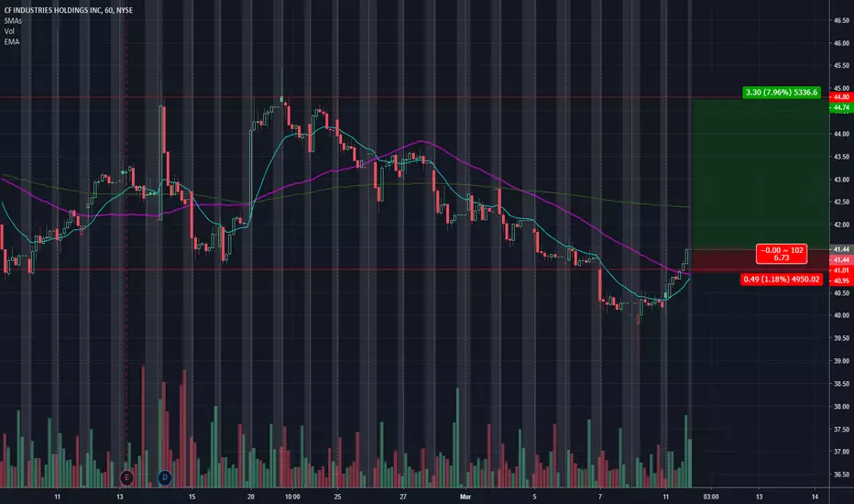Click the EMA indicator legend label
This screenshot has height=504, width=854.
(x=11, y=41)
